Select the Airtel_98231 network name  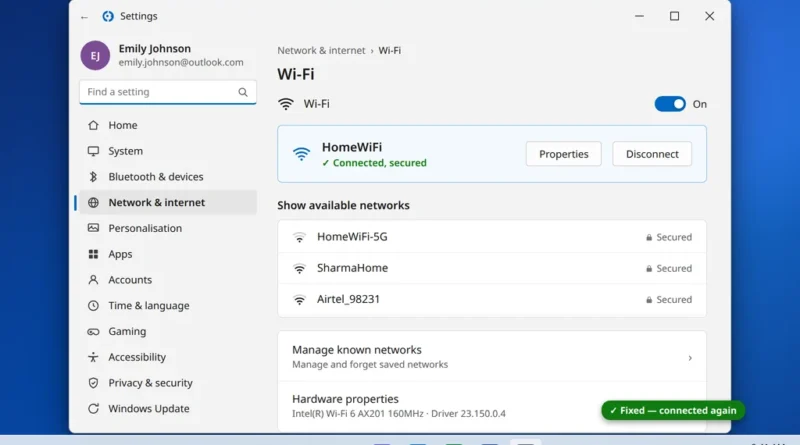click(348, 299)
